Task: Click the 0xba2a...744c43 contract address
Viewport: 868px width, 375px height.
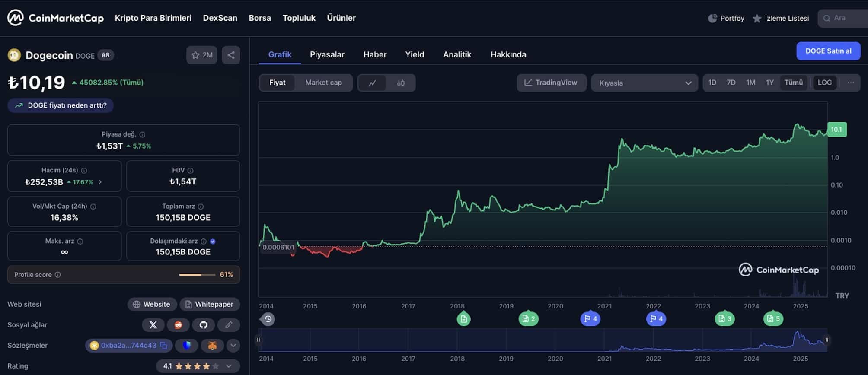Action: (128, 346)
